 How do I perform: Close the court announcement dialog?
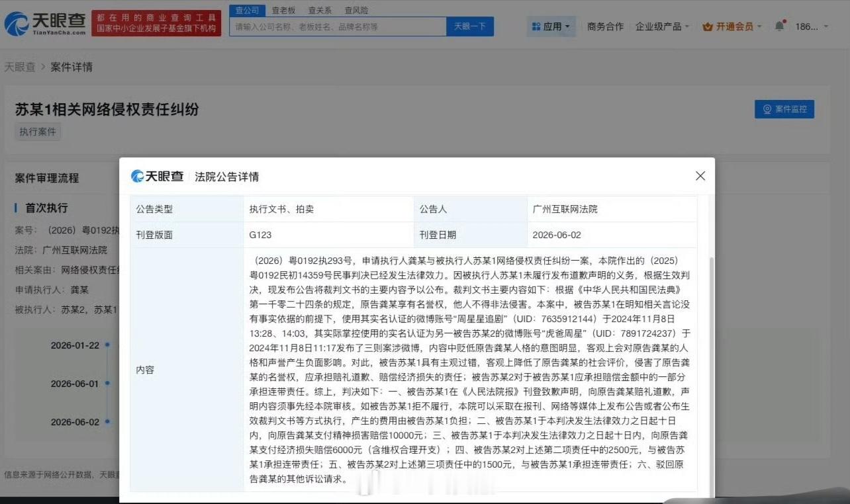point(700,176)
